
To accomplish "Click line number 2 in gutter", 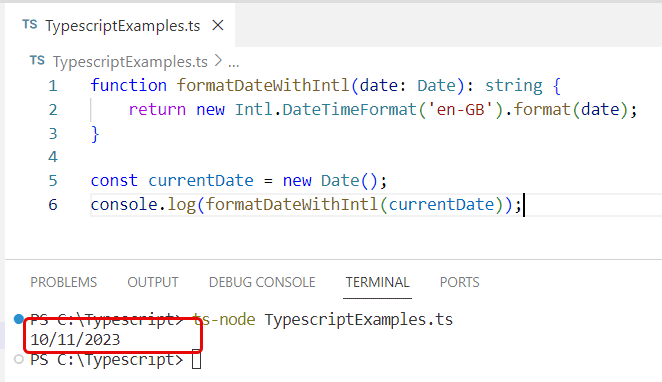I will click(53, 110).
